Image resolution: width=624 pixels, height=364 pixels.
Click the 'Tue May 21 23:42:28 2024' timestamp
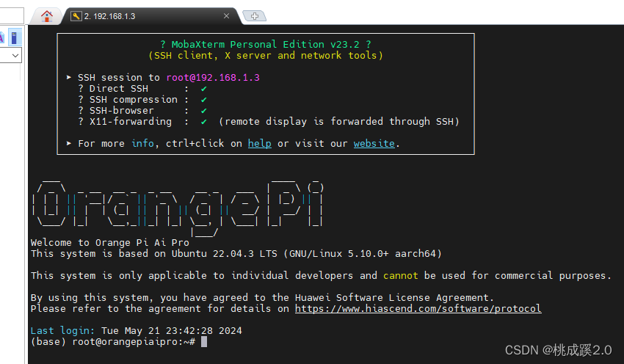172,330
